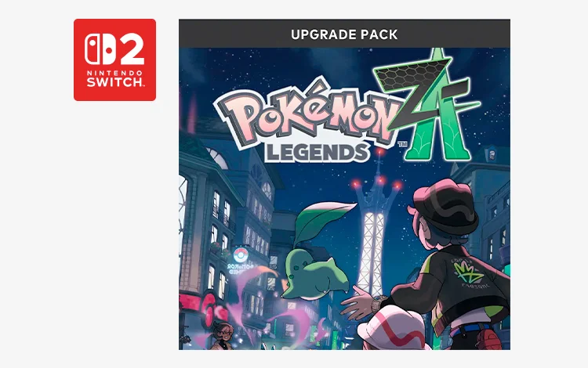588x368 pixels.
Task: Select the NINTENDO SWITCH text under the logo
Action: (114, 78)
